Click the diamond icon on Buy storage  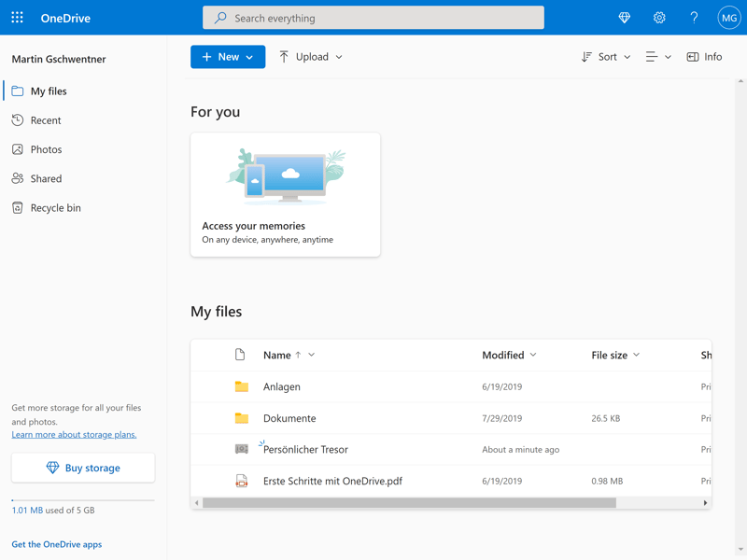point(52,468)
